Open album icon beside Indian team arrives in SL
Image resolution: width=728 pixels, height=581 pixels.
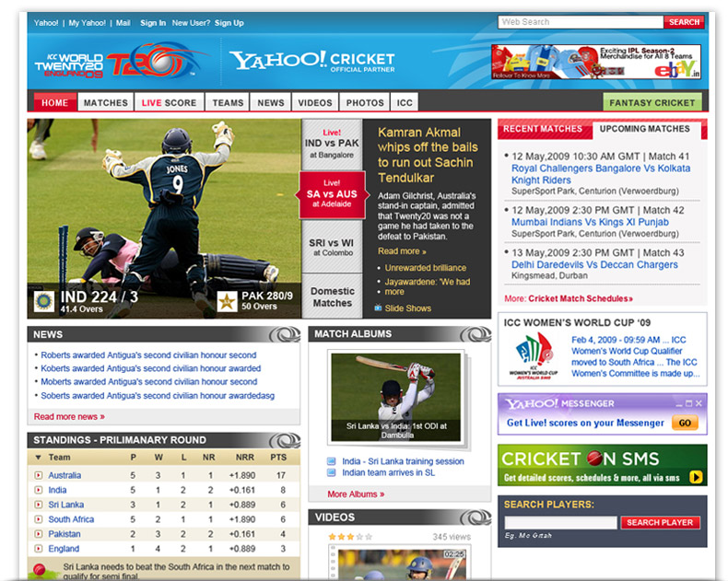coord(331,473)
